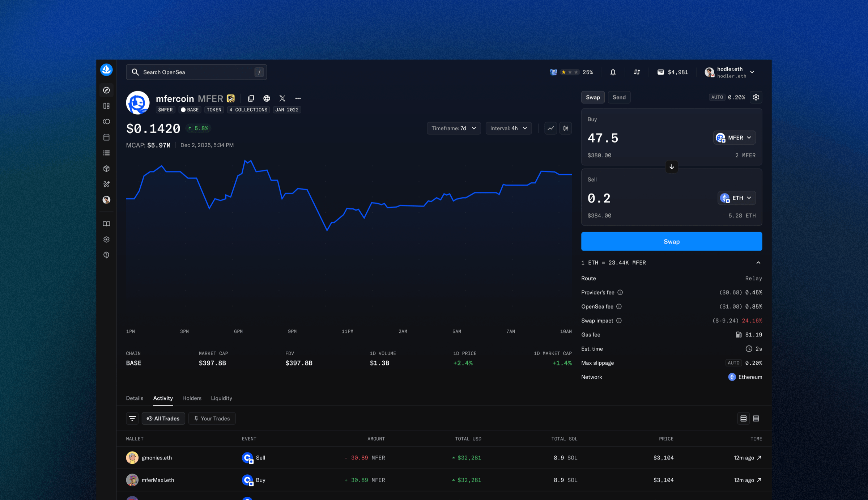Open the mfercoin X (Twitter) link
Viewport: 868px width, 500px height.
[282, 98]
